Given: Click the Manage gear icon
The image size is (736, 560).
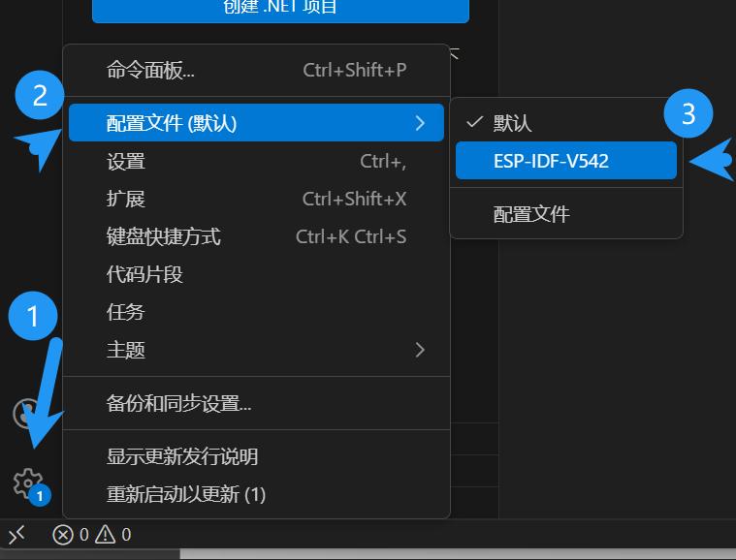Looking at the screenshot, I should pos(27,482).
